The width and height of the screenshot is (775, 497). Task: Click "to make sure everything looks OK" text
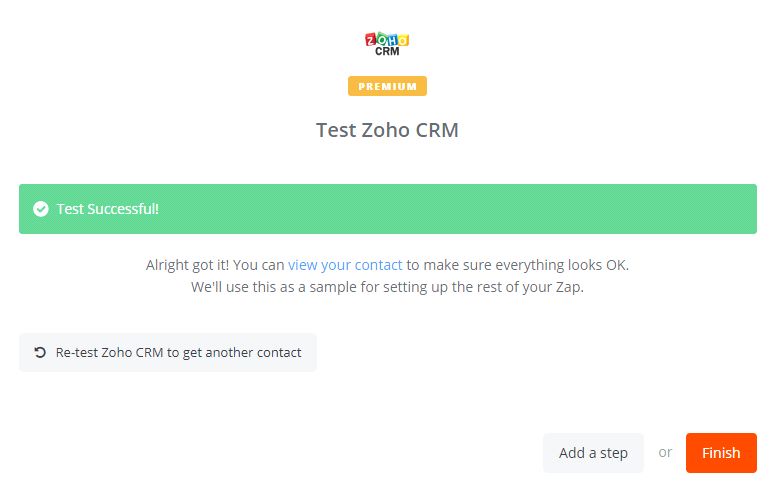pyautogui.click(x=517, y=265)
